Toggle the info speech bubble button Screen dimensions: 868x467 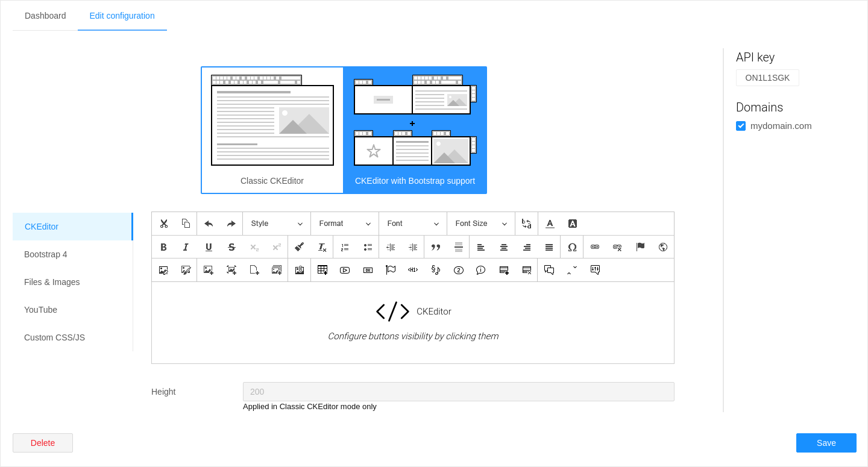point(481,270)
